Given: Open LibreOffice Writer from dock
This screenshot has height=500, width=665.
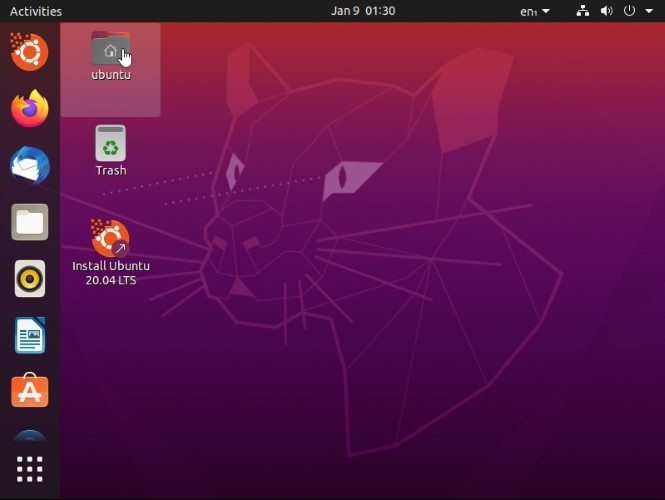Looking at the screenshot, I should (x=29, y=335).
